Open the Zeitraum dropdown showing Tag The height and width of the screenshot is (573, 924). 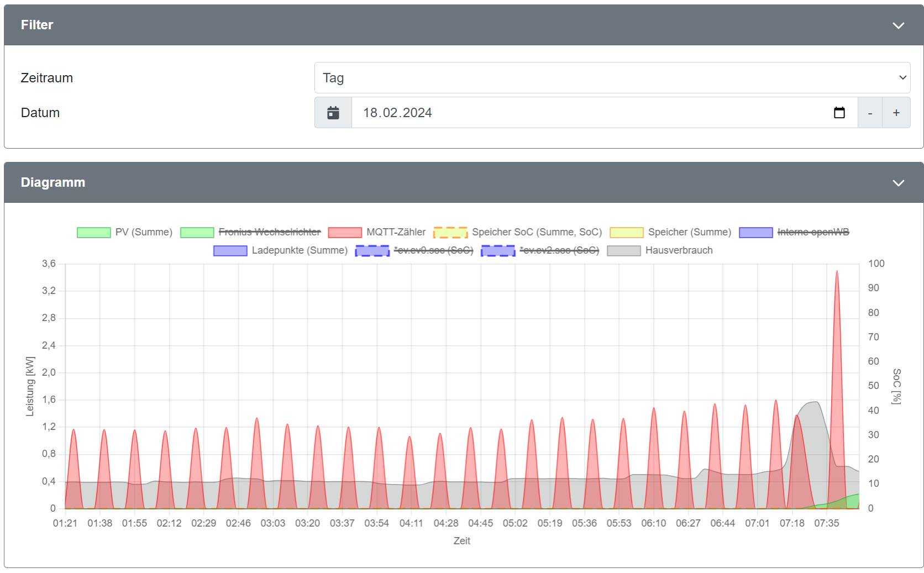612,78
